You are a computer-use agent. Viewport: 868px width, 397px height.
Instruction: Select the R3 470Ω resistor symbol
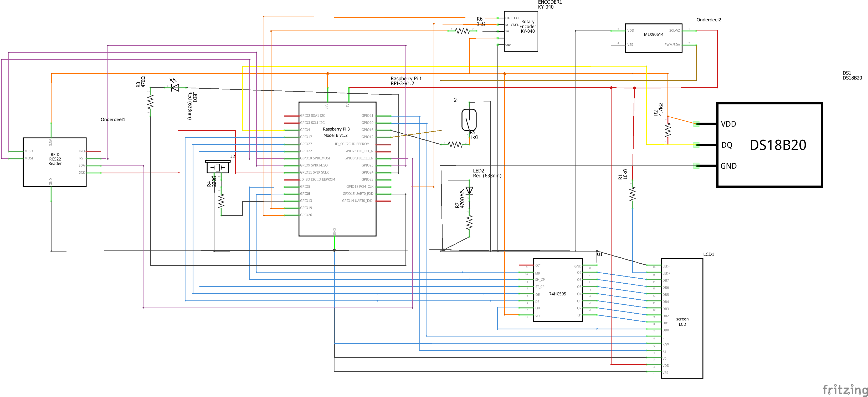150,102
